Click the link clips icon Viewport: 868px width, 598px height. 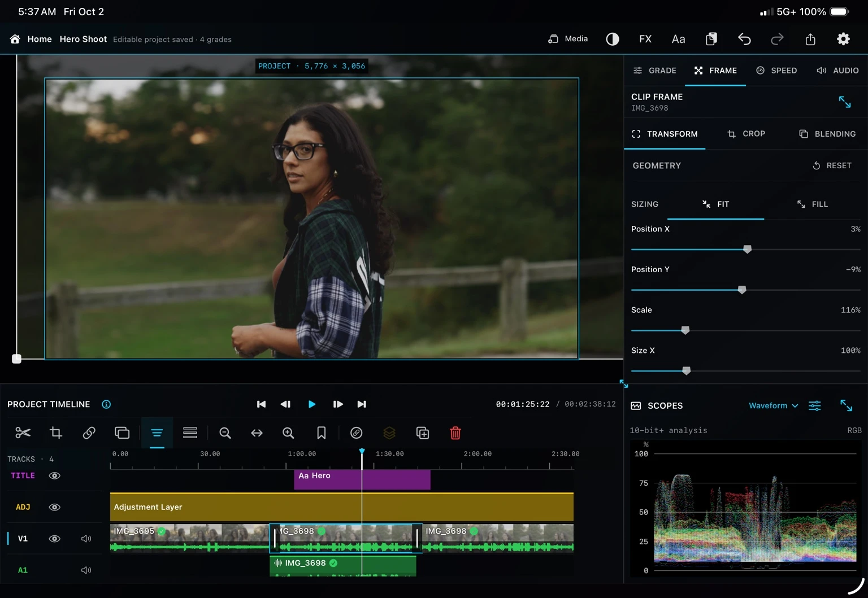89,433
